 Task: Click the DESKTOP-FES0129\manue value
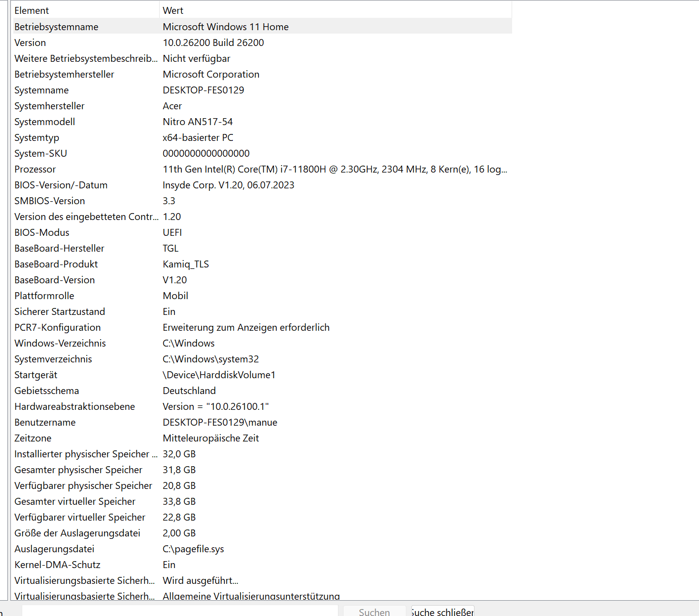pos(220,422)
